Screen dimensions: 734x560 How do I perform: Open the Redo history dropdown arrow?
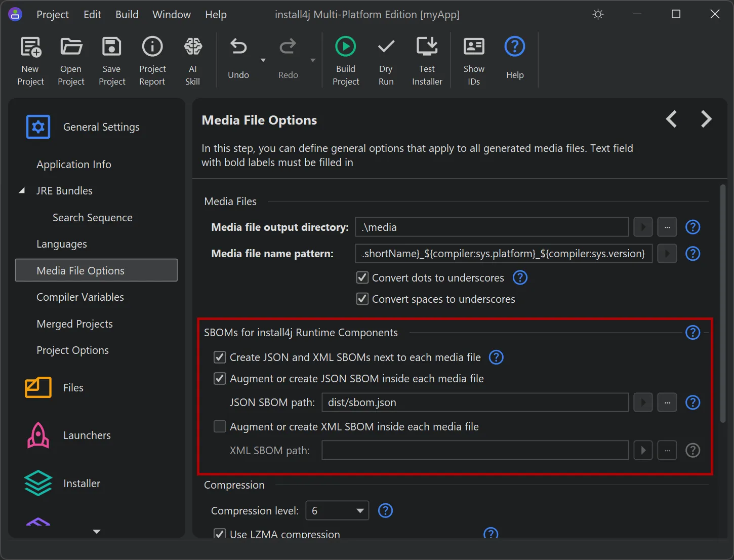[312, 60]
